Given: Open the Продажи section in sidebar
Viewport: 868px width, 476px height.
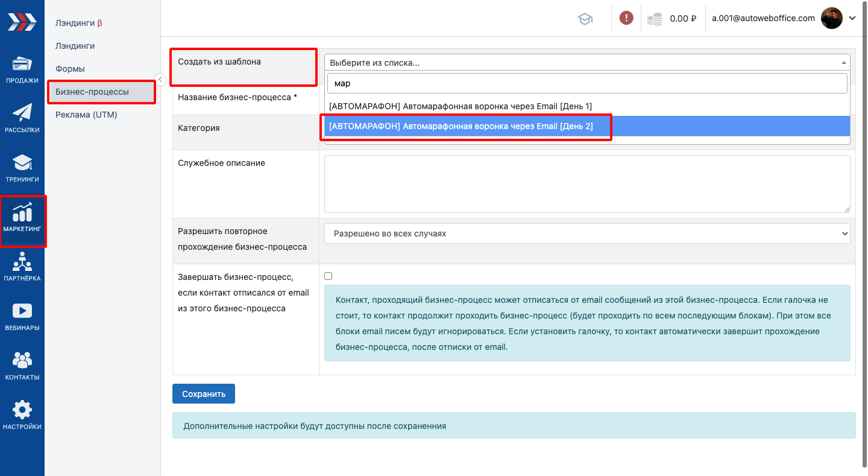Looking at the screenshot, I should click(22, 69).
